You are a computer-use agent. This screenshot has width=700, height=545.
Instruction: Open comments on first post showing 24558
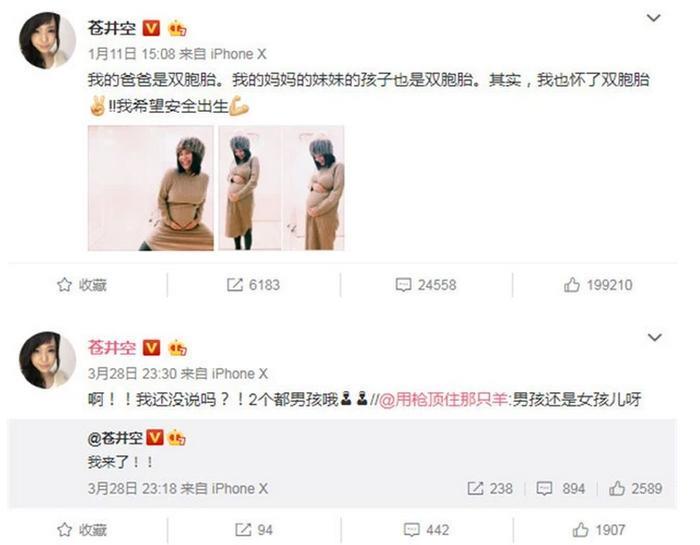[x=426, y=285]
